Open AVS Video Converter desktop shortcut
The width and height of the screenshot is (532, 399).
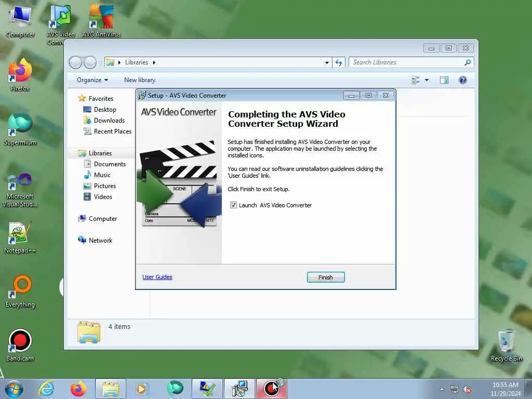[61, 24]
